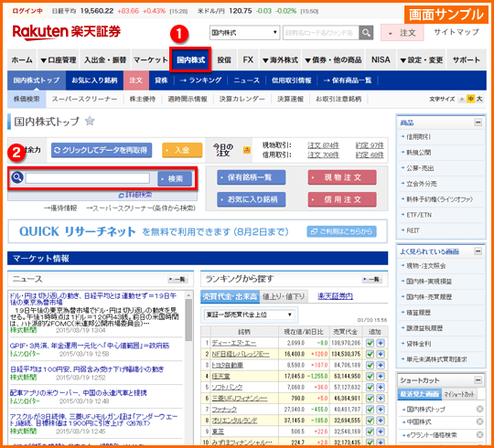Set font size to small (小)
This screenshot has width=494, height=448.
tap(462, 99)
